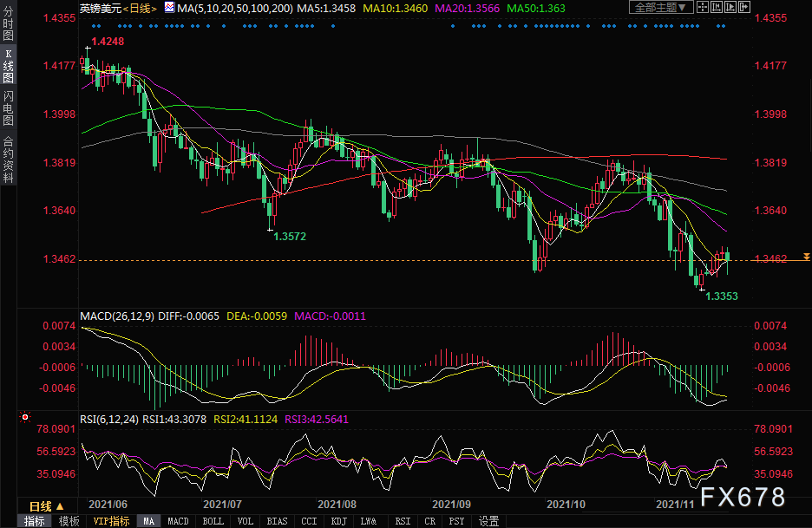Click the export/exit arrow icon
The image size is (812, 528).
tap(743, 7)
